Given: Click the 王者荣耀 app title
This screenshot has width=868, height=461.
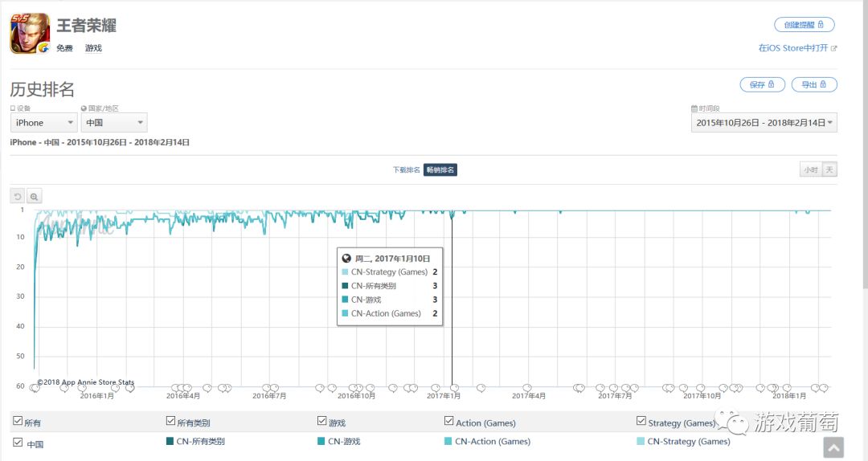Looking at the screenshot, I should pos(86,26).
